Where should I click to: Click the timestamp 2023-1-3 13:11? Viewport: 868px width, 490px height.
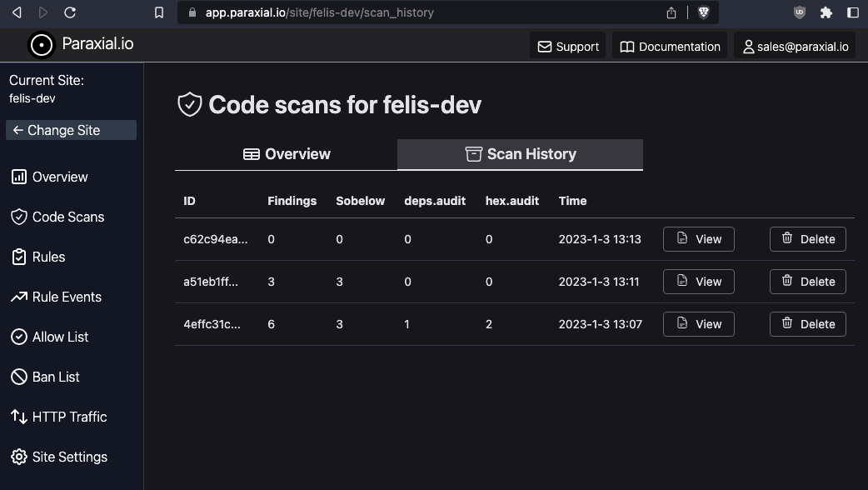coord(598,282)
